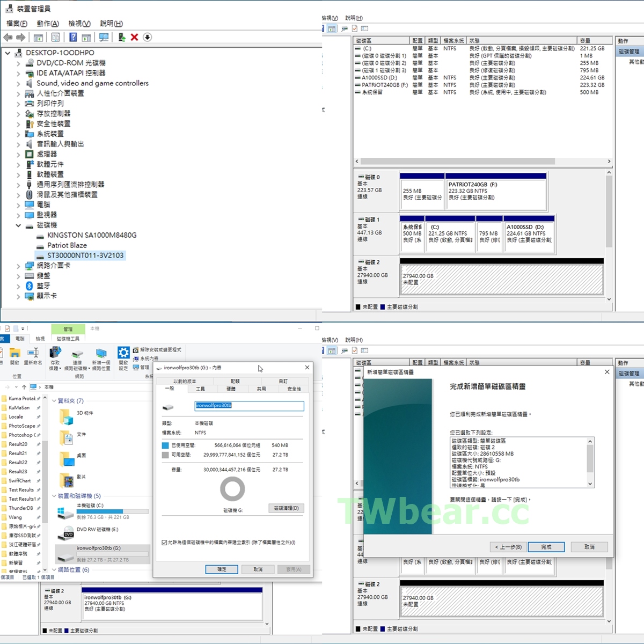
Task: Expand the 網路介面卡 network adapters node
Action: [18, 266]
